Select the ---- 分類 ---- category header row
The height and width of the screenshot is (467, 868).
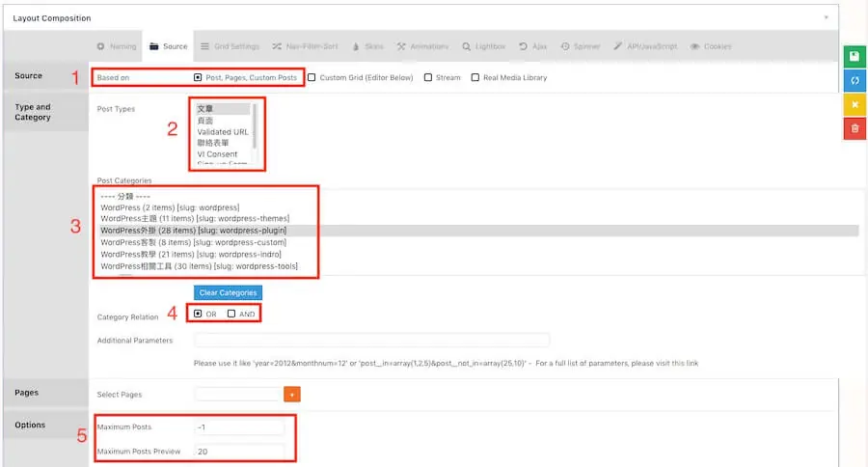point(478,196)
